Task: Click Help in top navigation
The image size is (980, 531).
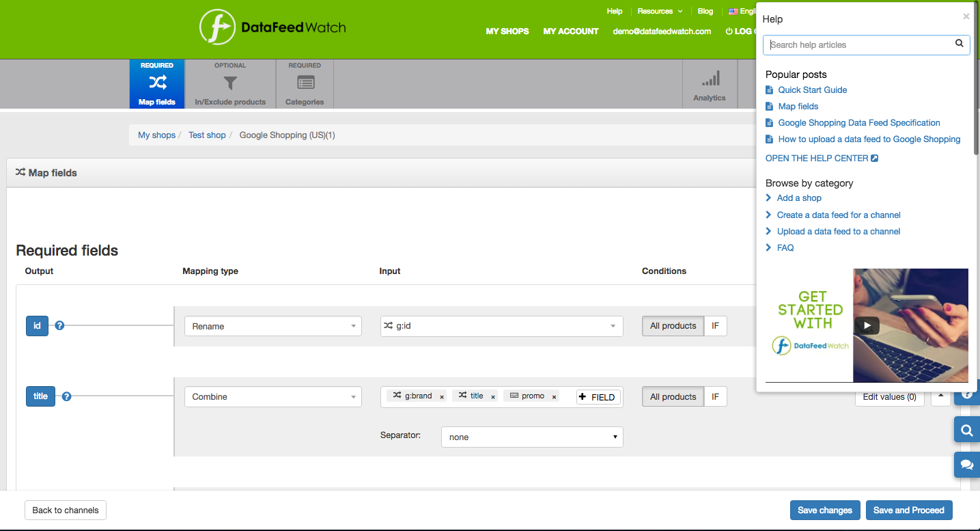Action: point(615,11)
